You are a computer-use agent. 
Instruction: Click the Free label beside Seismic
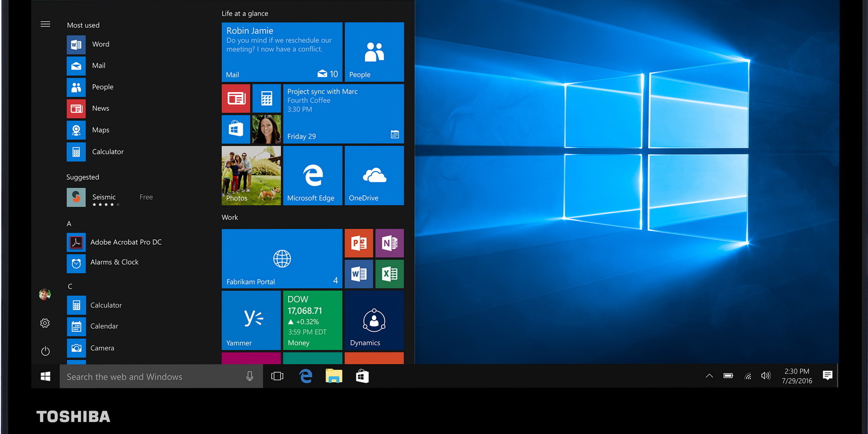click(x=146, y=197)
